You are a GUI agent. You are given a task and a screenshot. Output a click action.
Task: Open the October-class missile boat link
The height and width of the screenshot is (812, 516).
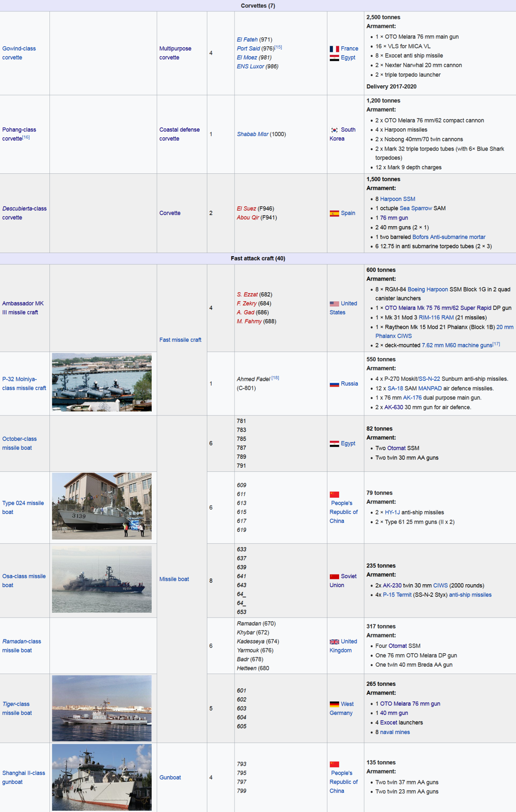[x=19, y=443]
